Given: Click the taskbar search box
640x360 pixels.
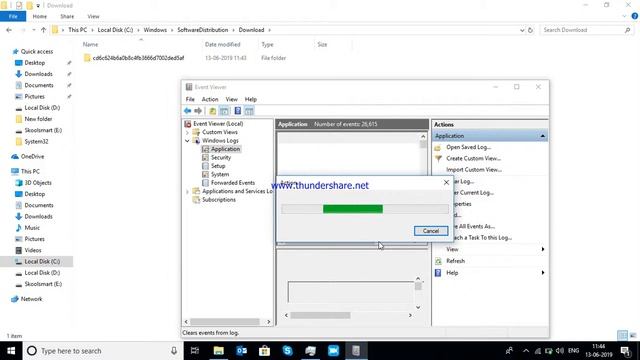Looking at the screenshot, I should tap(102, 351).
